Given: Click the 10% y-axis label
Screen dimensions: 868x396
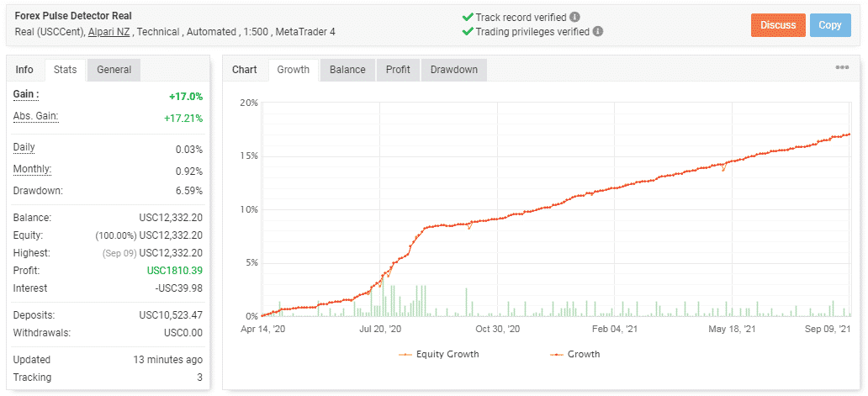Looking at the screenshot, I should coord(249,209).
